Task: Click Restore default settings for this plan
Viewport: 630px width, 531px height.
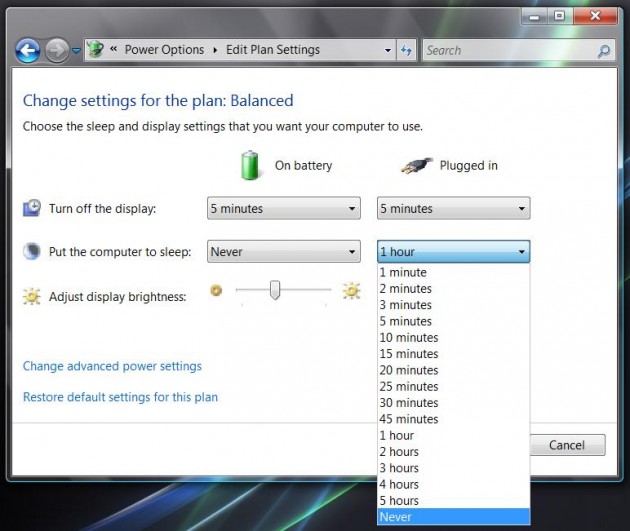Action: pos(120,397)
